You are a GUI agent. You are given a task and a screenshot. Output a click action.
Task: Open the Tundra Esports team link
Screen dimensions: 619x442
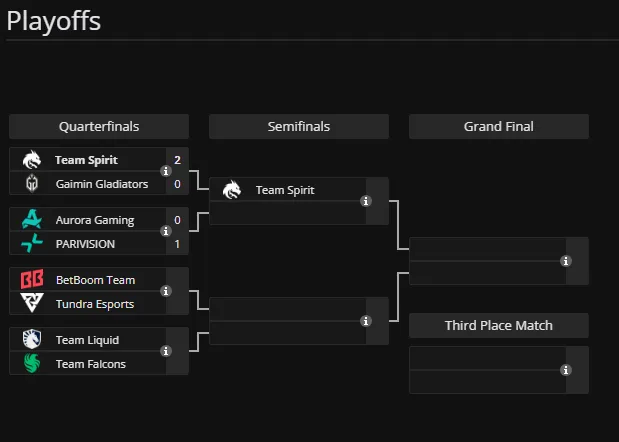point(95,304)
